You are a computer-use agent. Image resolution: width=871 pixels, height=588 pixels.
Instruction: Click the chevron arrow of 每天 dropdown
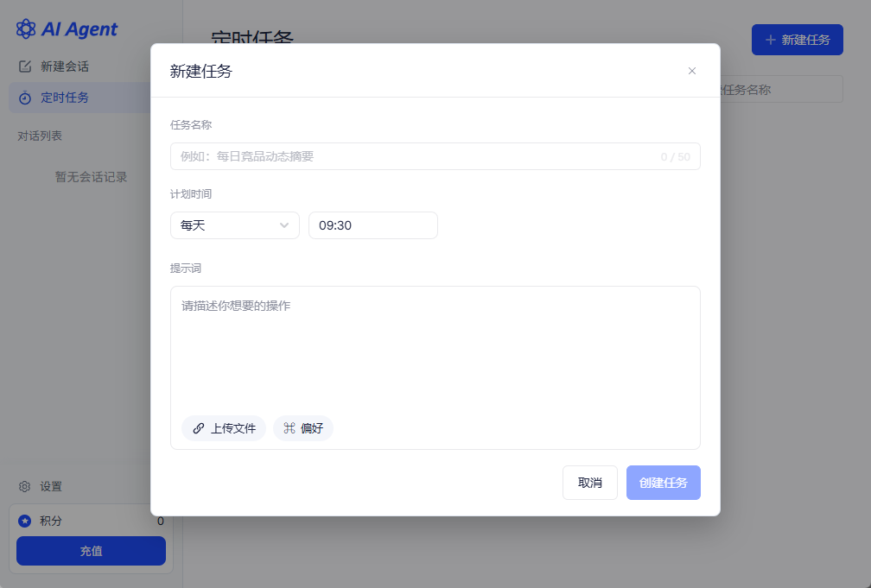coord(283,225)
